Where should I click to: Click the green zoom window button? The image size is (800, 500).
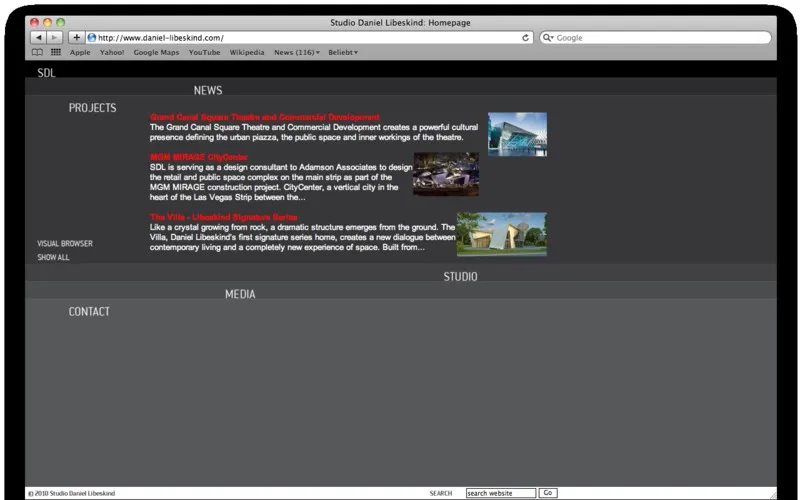61,22
